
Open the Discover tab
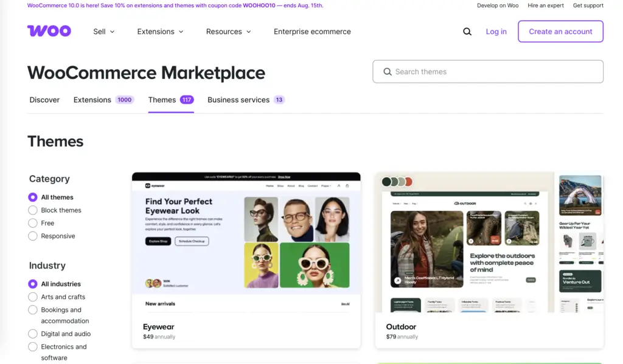click(44, 100)
